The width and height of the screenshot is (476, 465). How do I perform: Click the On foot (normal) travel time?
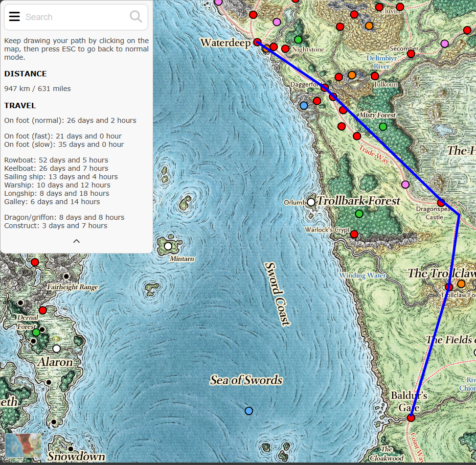(x=70, y=120)
